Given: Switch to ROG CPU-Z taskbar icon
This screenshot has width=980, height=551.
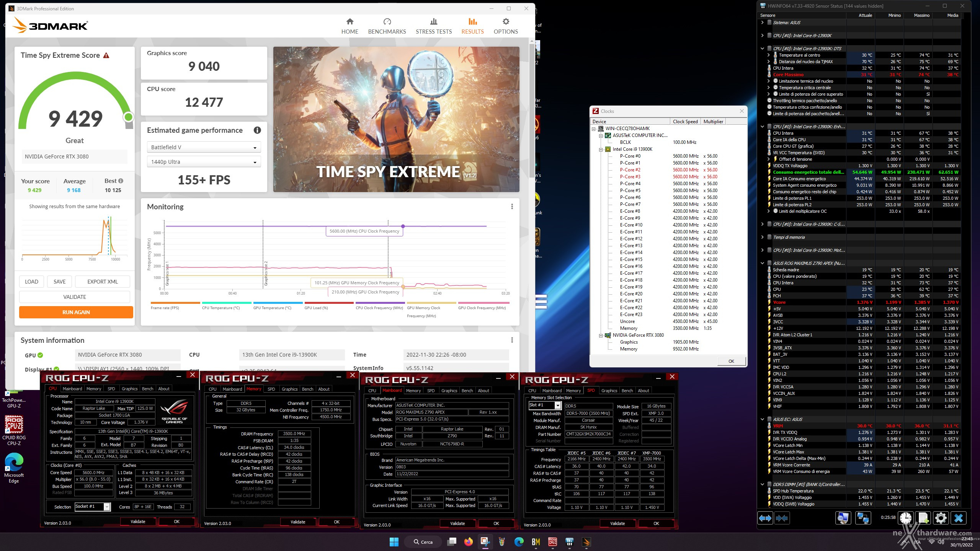Looking at the screenshot, I should pyautogui.click(x=552, y=542).
